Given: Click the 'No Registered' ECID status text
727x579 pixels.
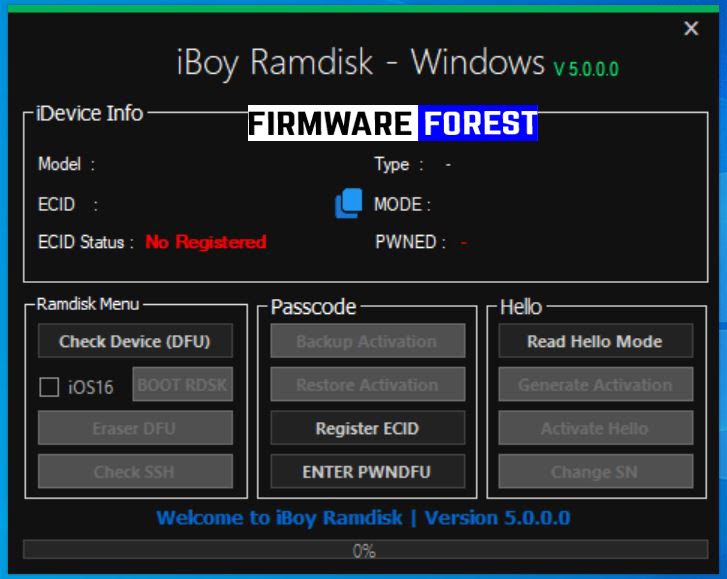Looking at the screenshot, I should (x=206, y=242).
